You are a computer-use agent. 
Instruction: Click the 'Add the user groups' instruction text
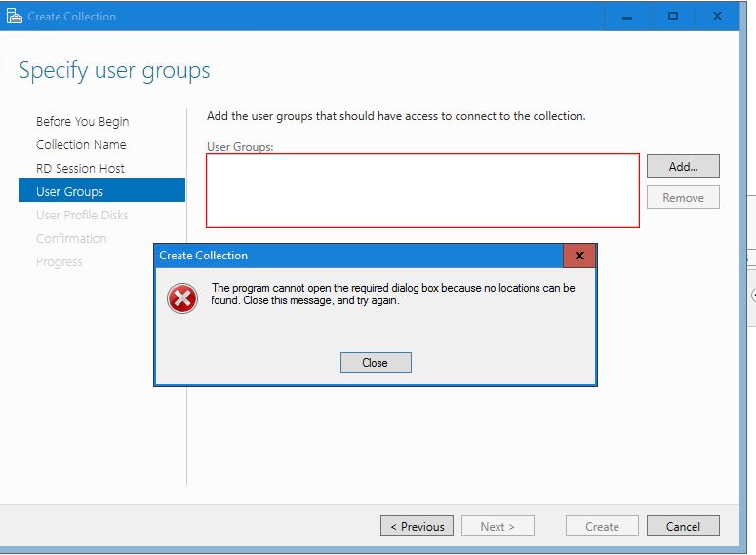396,116
